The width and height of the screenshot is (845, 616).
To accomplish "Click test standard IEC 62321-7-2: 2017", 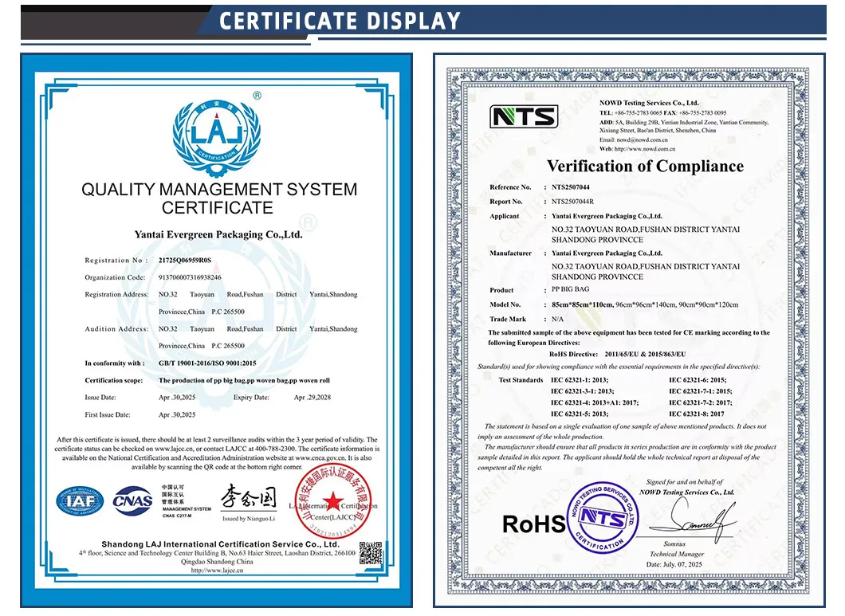I will (701, 402).
